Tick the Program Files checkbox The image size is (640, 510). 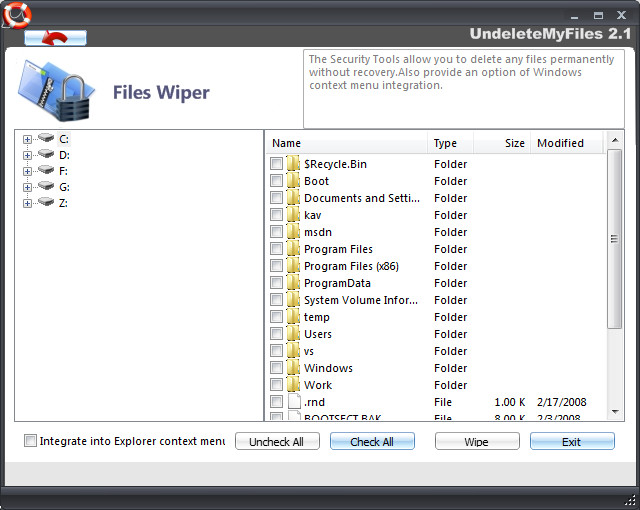(x=276, y=249)
